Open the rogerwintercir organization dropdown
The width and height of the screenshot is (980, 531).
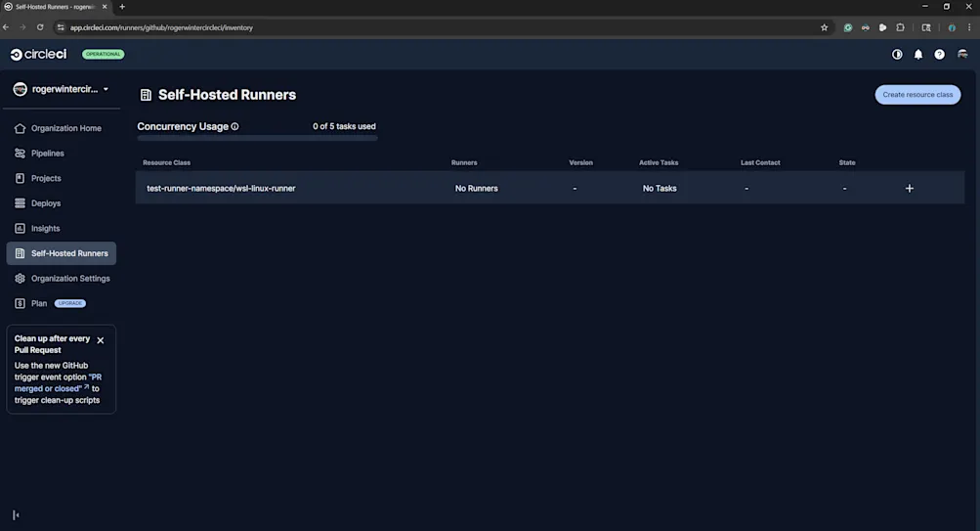click(x=62, y=89)
